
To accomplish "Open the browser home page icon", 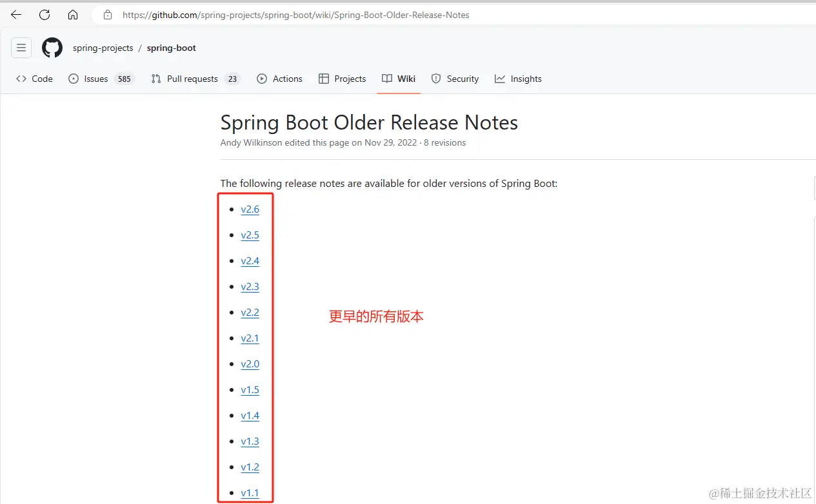I will (x=73, y=15).
